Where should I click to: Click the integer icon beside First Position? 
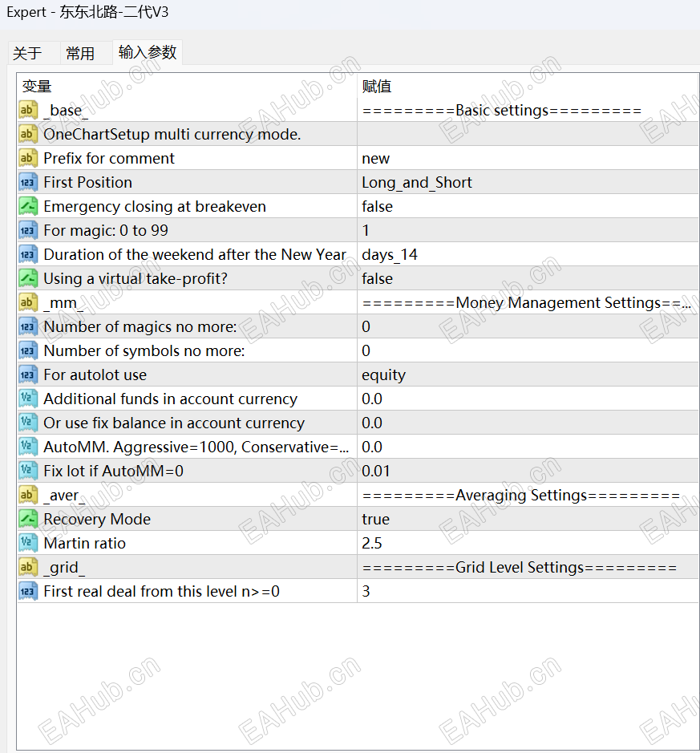[28, 182]
